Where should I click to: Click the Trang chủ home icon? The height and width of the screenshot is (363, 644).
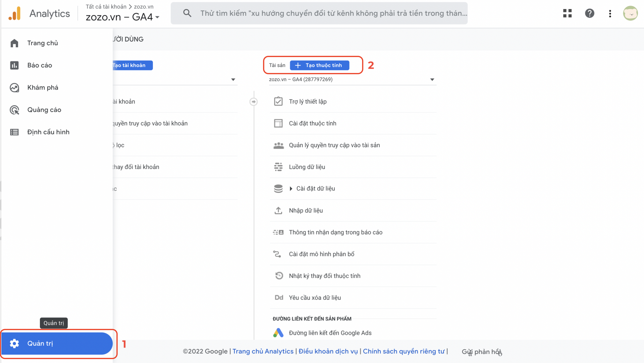click(x=14, y=43)
